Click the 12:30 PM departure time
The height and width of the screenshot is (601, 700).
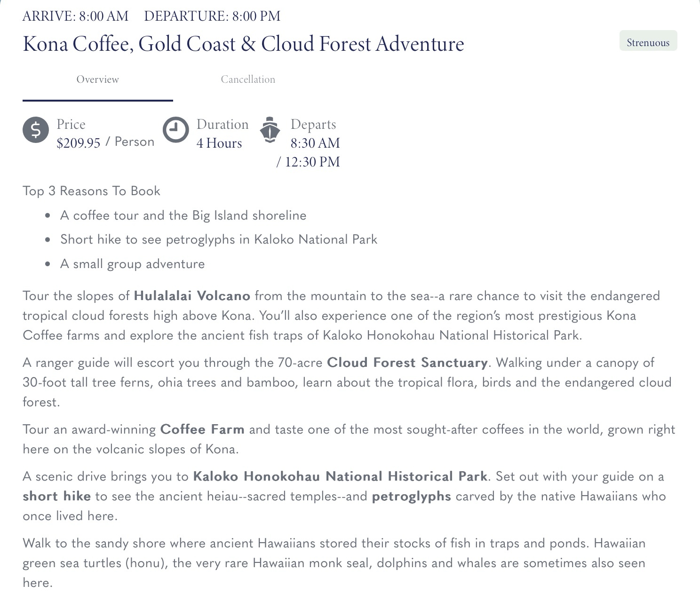tap(312, 162)
